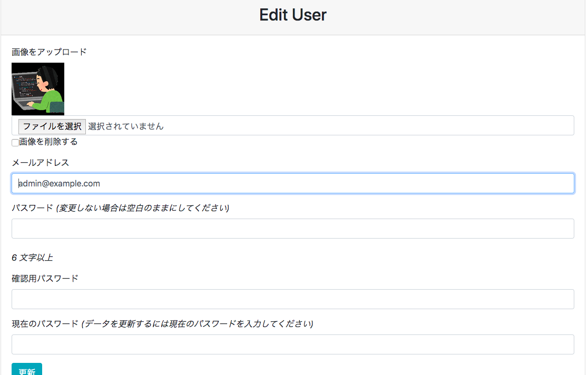Click empty area of the file upload box

tap(369, 126)
